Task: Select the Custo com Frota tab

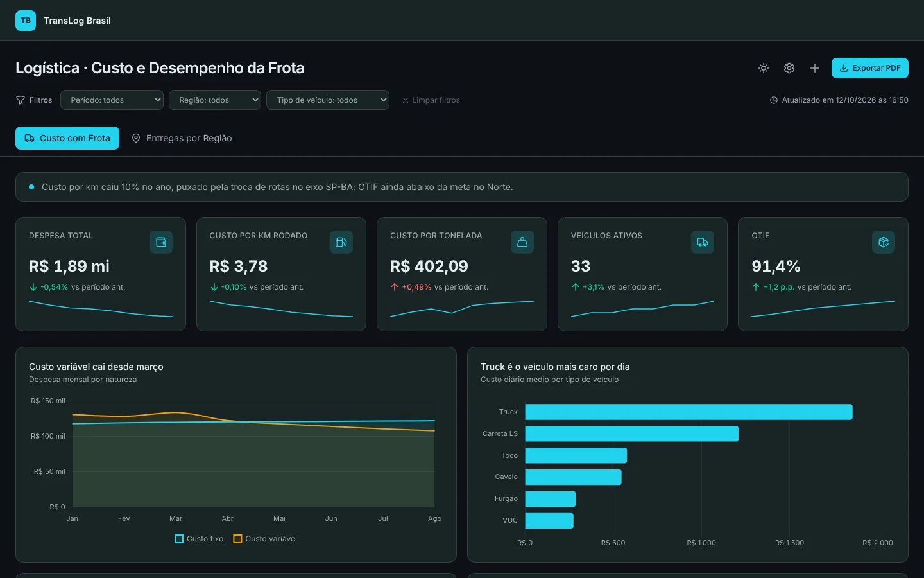Action: tap(67, 138)
